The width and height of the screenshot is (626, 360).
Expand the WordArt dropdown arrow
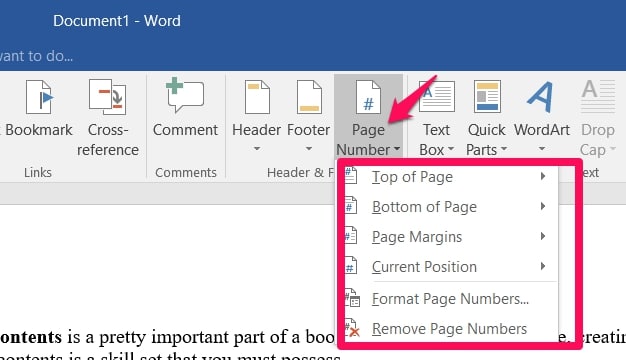click(x=542, y=149)
